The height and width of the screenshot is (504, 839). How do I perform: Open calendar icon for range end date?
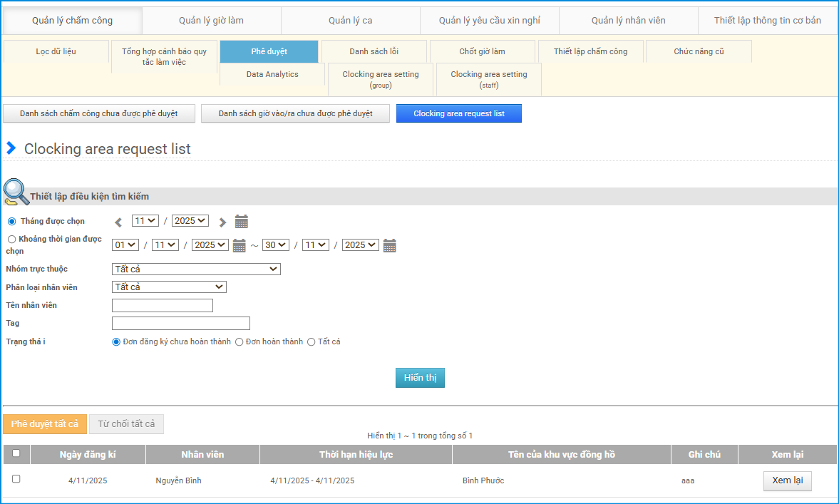coord(389,245)
